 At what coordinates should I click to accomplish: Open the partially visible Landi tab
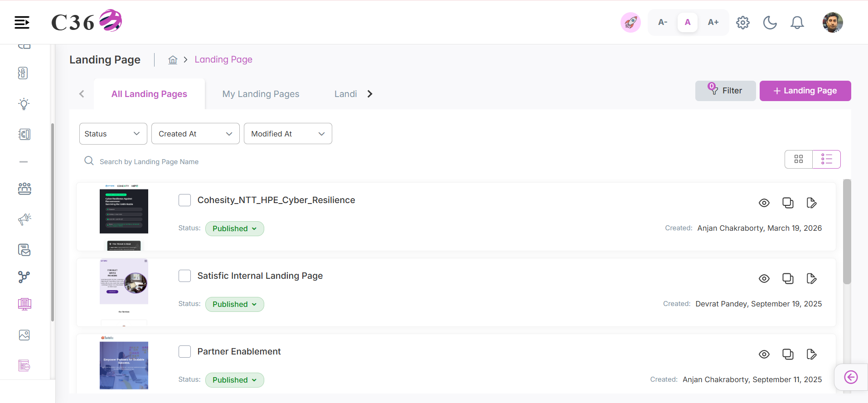(345, 94)
